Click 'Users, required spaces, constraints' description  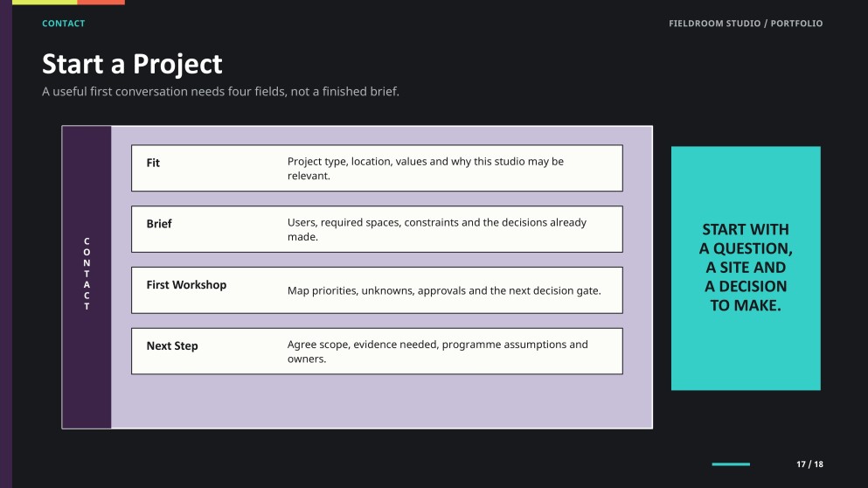(437, 229)
